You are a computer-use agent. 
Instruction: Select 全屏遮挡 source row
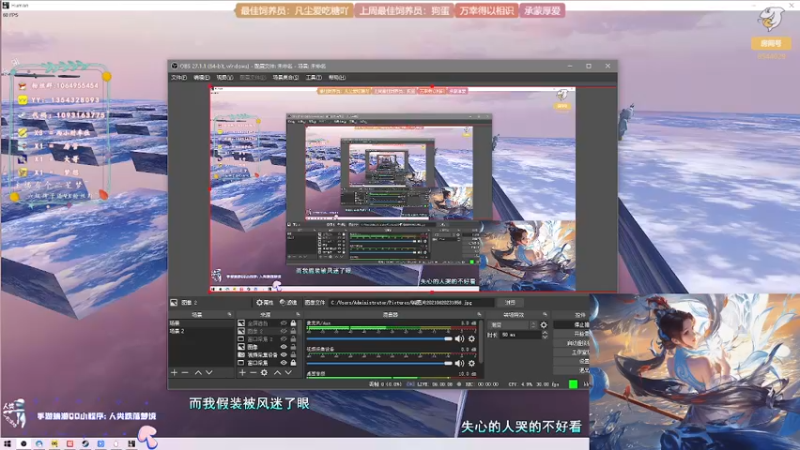coord(268,323)
